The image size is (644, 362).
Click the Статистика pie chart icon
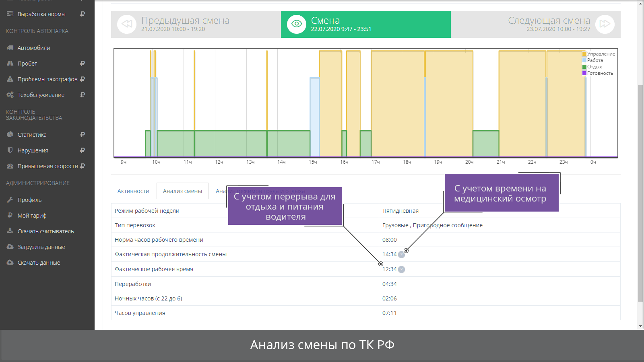click(x=10, y=134)
